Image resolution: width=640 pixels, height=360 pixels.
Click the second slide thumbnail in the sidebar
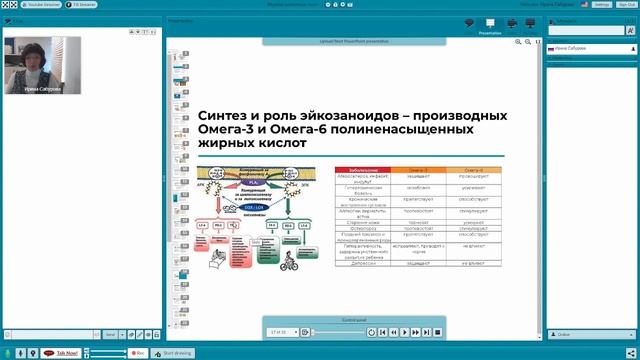click(x=180, y=69)
